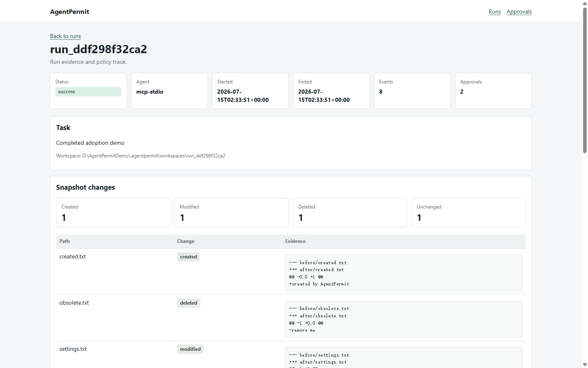Click the 'Change' column header

pos(186,241)
